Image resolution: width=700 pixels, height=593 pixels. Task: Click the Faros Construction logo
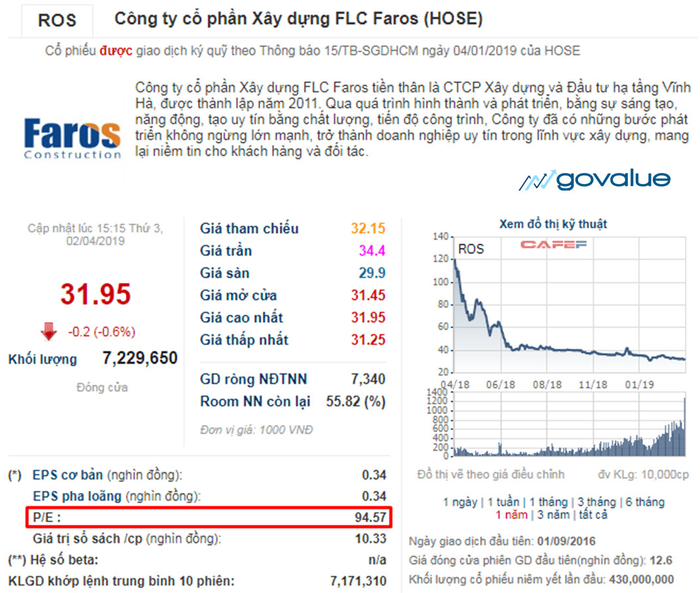(x=72, y=138)
